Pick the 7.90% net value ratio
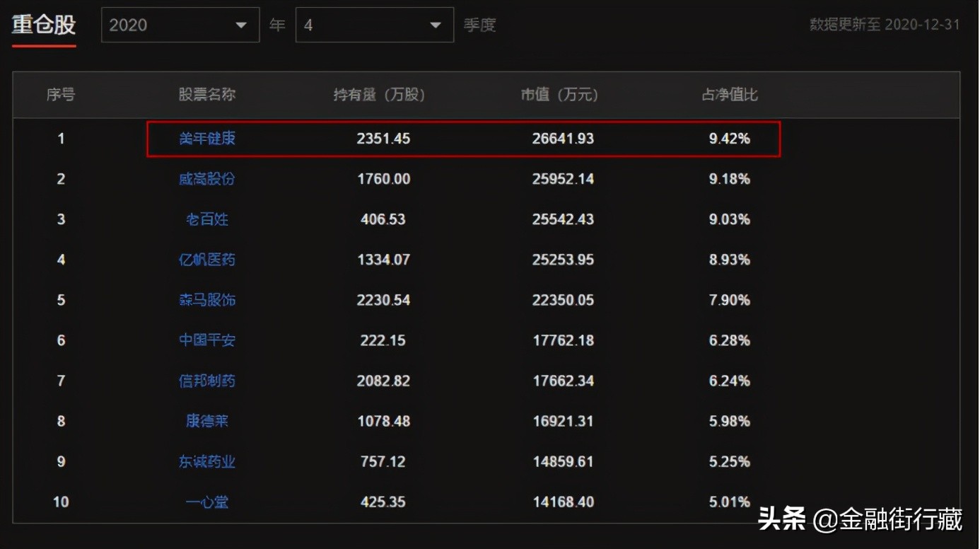The height and width of the screenshot is (549, 980). [x=730, y=300]
